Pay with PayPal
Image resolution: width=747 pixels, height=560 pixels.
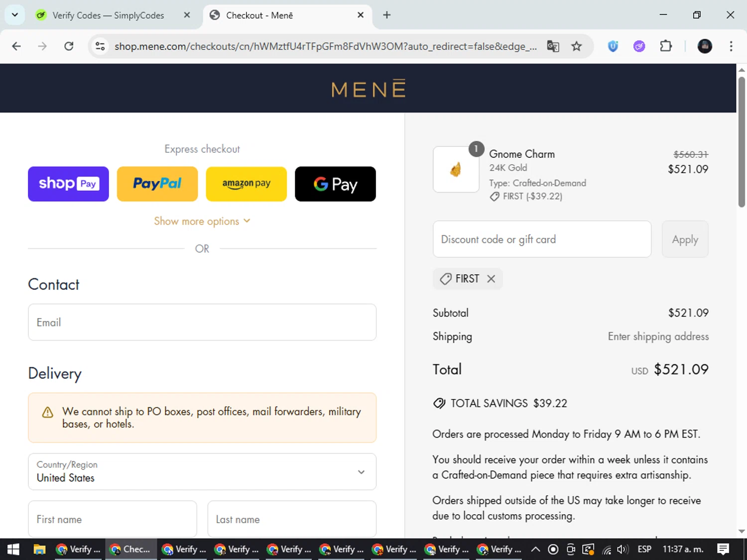click(157, 184)
